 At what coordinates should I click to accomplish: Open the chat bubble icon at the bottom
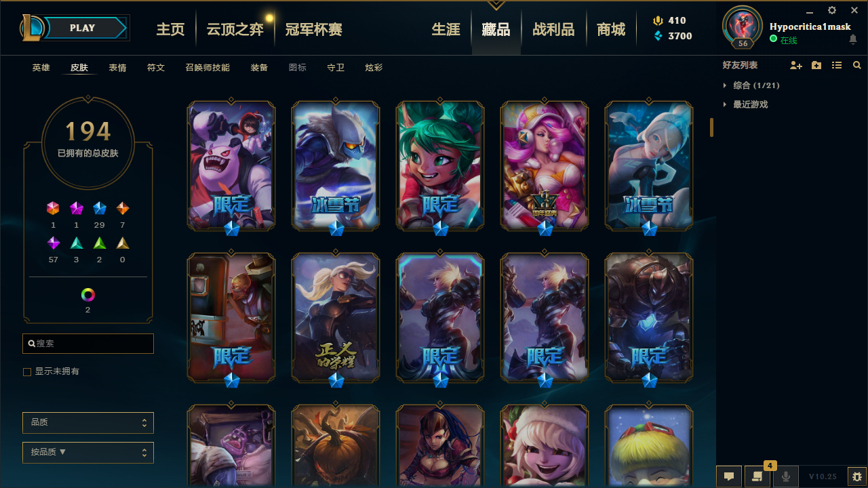click(729, 476)
